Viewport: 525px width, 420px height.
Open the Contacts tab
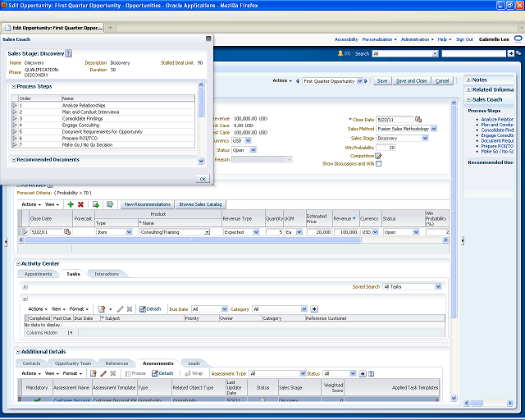31,363
